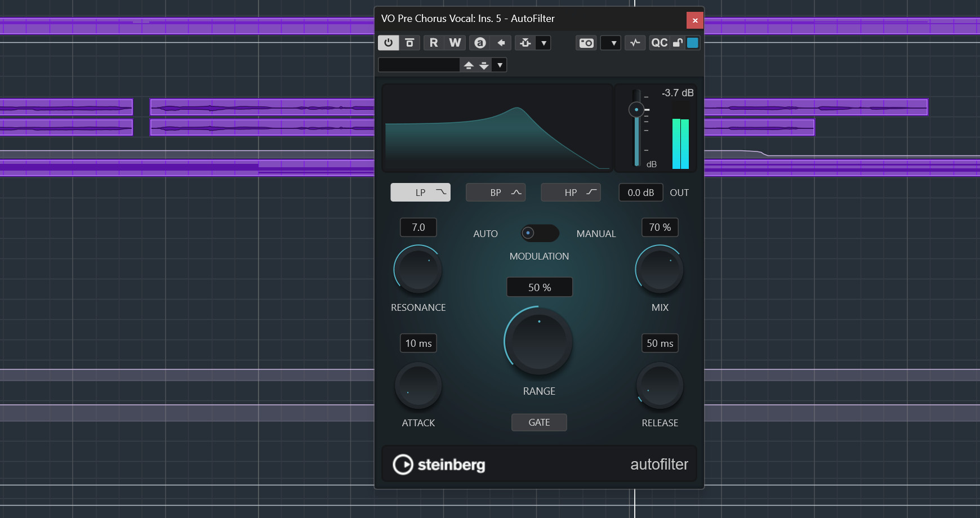Activate the side-chain input icon
The image size is (980, 518).
pyautogui.click(x=525, y=43)
